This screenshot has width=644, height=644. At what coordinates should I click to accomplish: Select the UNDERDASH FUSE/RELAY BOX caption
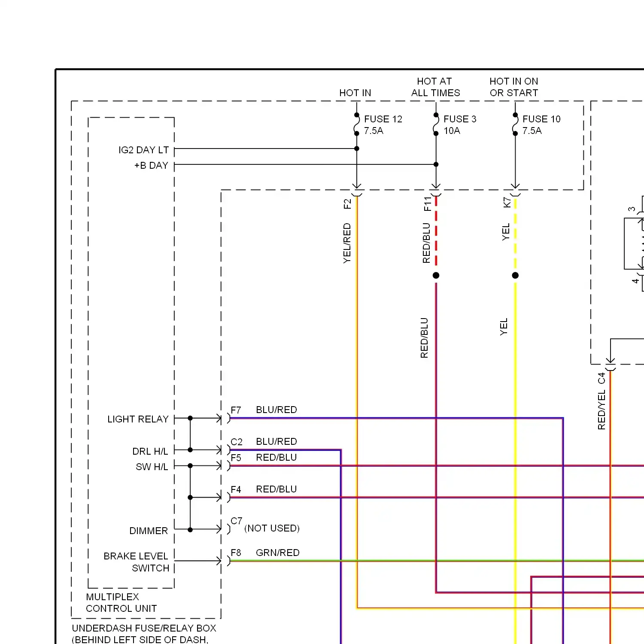[144, 628]
